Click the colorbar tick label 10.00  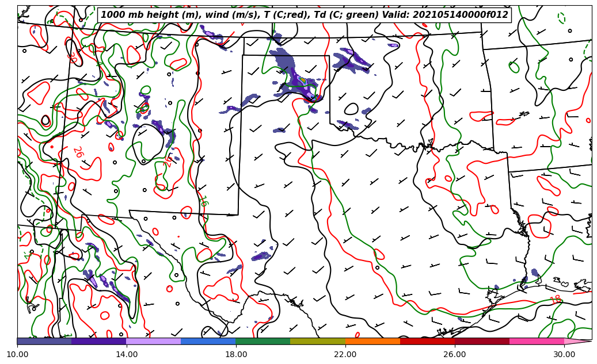(17, 354)
